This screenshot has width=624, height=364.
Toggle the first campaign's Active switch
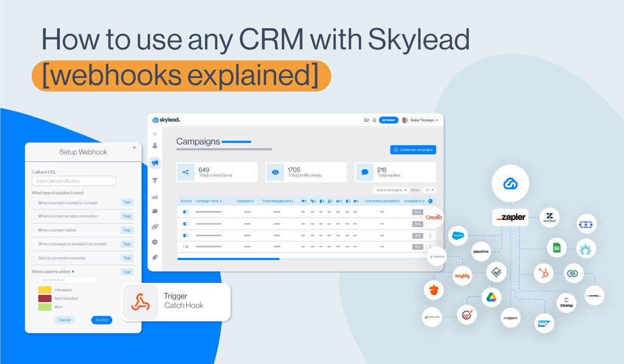click(x=186, y=212)
